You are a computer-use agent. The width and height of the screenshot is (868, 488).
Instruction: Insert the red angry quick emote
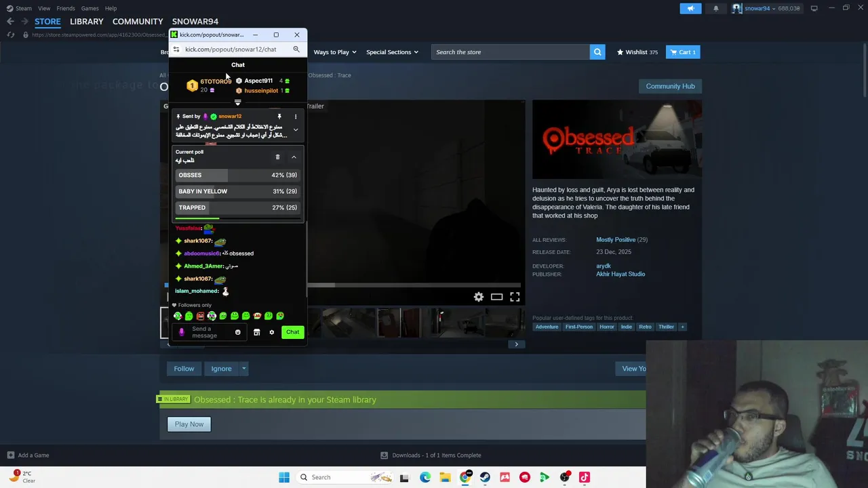(x=200, y=316)
